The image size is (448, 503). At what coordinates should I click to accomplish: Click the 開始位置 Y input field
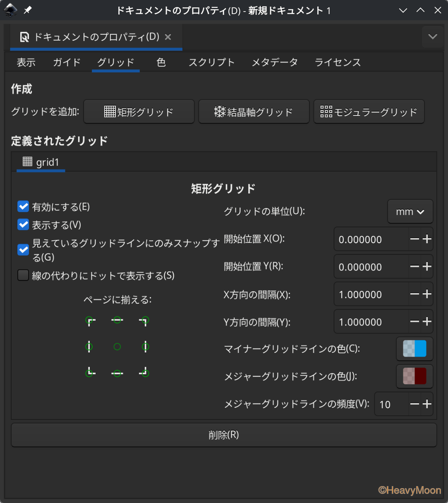pyautogui.click(x=370, y=267)
